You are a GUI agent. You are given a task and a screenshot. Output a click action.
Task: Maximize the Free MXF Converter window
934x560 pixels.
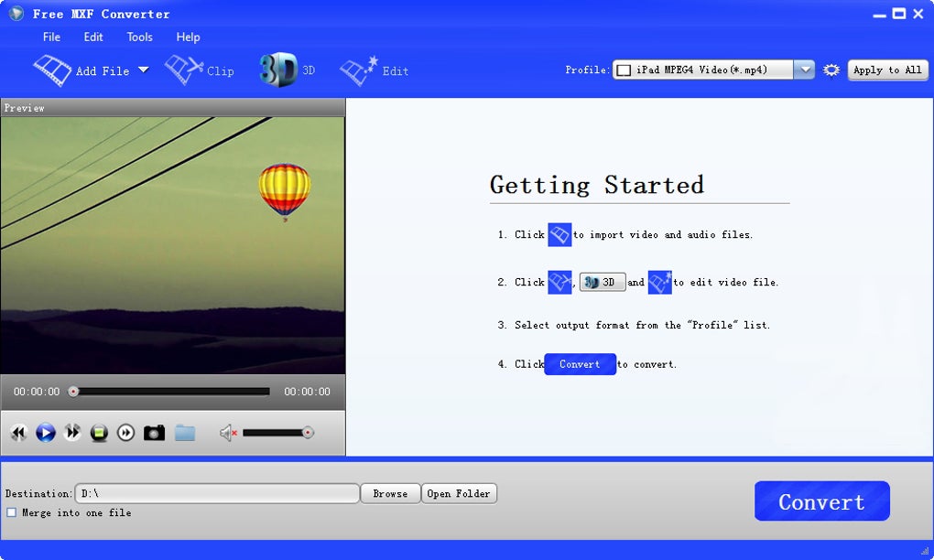(899, 14)
